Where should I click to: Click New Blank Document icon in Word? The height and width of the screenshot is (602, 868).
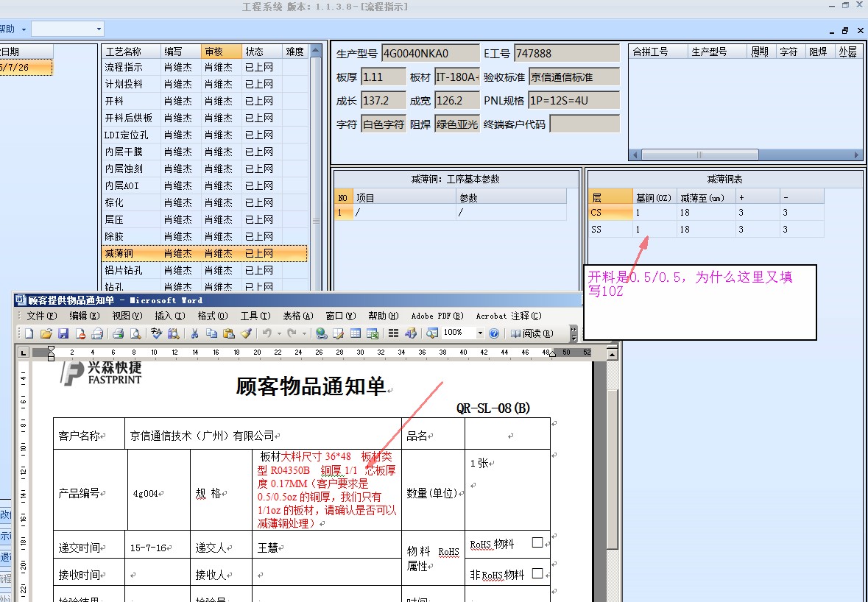pos(29,333)
